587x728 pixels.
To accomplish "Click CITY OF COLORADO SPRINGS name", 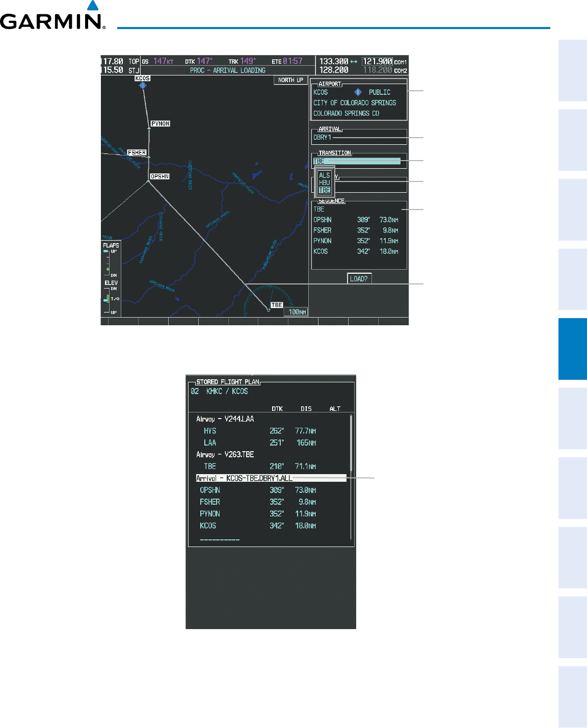I will (x=355, y=102).
